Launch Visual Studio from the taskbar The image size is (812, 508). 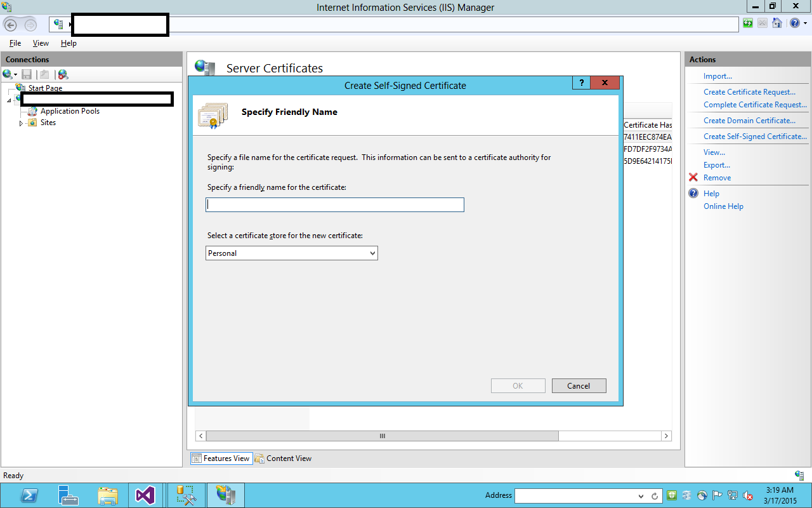tap(145, 495)
